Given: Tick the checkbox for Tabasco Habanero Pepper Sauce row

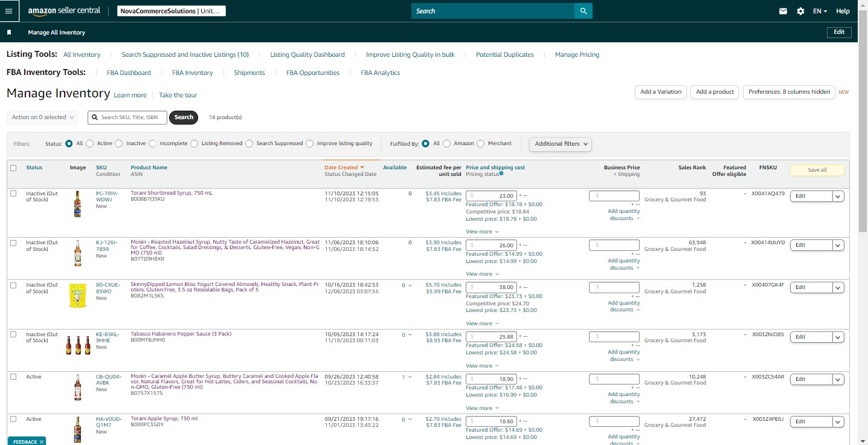Looking at the screenshot, I should (13, 334).
